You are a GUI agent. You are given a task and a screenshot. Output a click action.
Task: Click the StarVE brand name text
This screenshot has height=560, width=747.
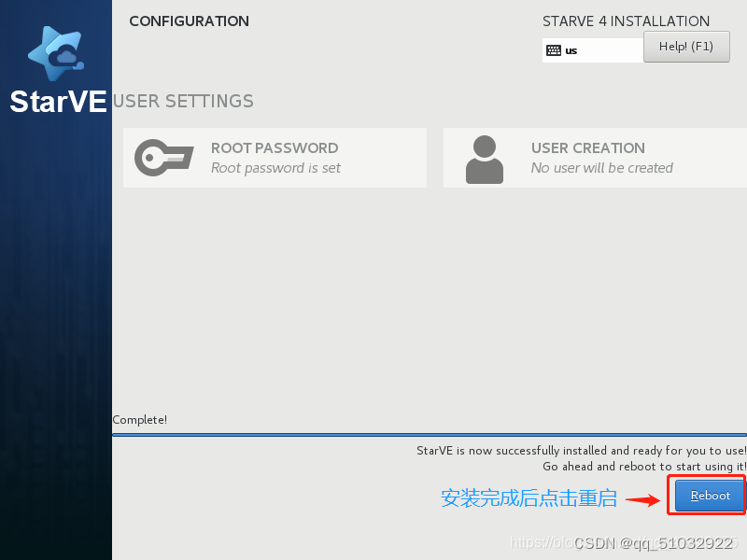[x=58, y=102]
